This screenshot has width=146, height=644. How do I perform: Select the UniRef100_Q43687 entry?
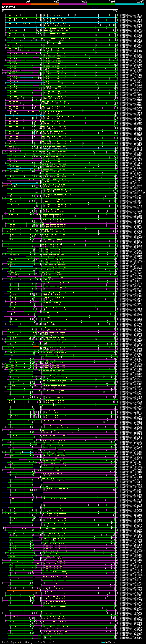(131, 70)
